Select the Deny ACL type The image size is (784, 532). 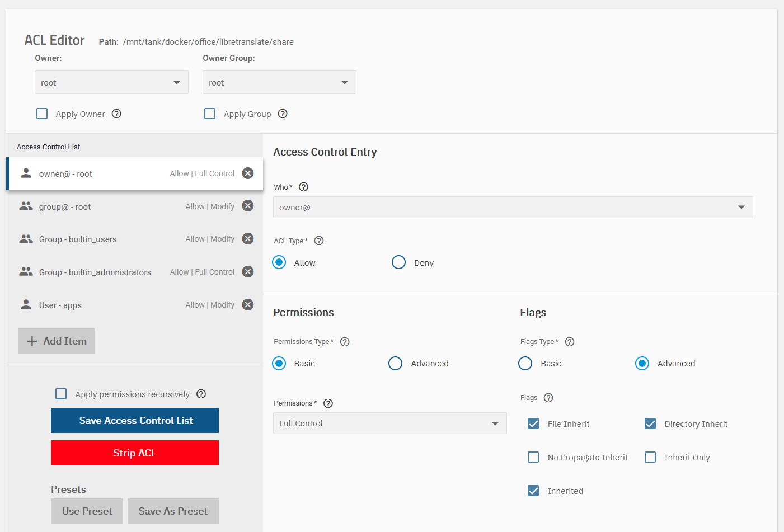click(398, 262)
